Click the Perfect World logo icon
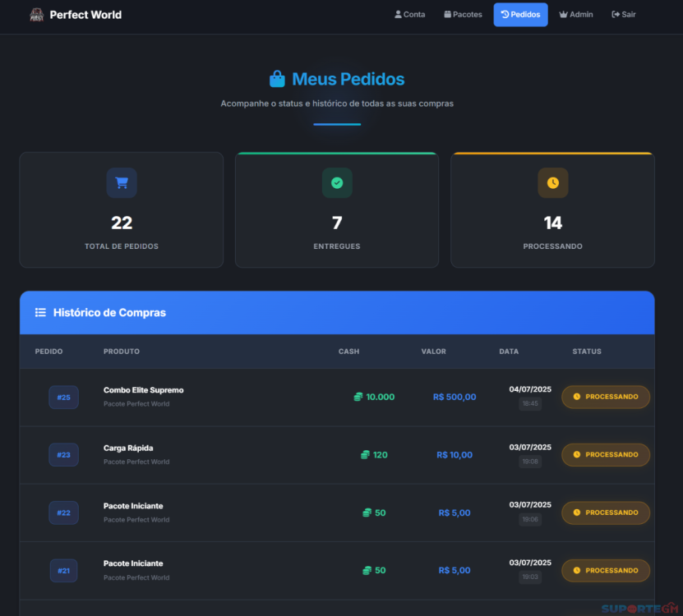Screen dimensions: 683x616 (36, 15)
